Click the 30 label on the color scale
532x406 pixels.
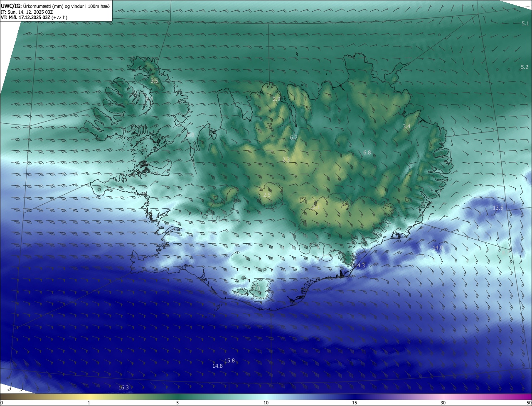[x=443, y=403]
